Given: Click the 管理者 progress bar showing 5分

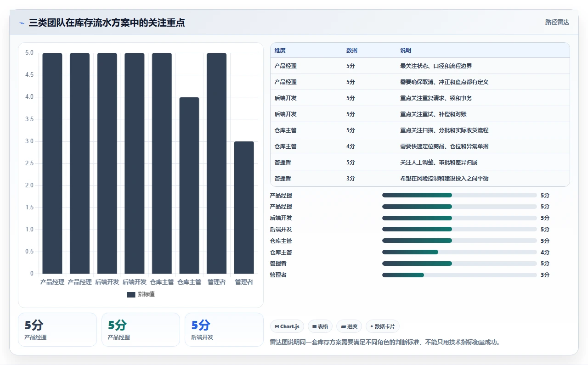Looking at the screenshot, I should click(x=459, y=264).
